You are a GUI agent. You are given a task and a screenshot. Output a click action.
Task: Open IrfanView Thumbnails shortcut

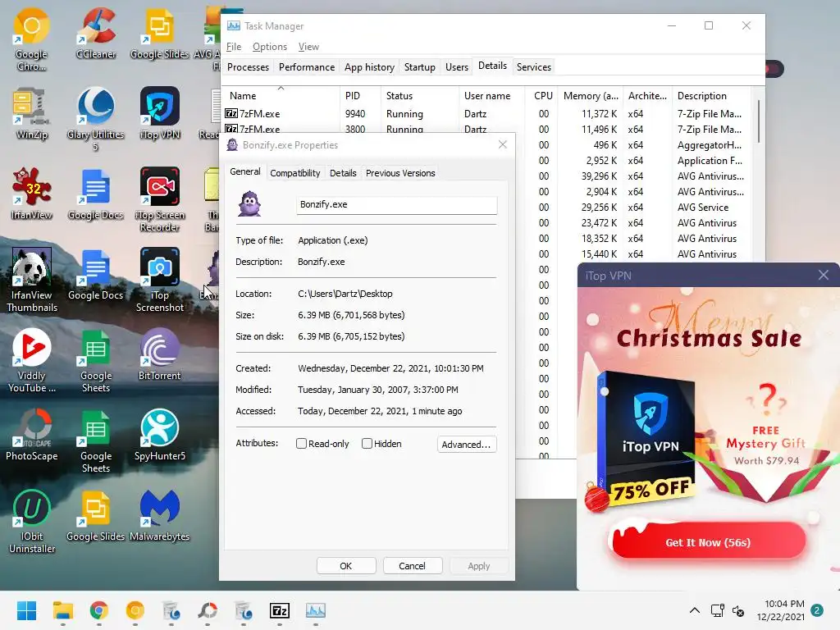32,280
